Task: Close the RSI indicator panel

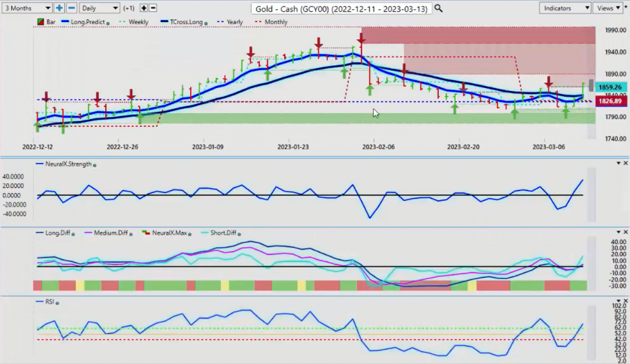Action: pos(626,301)
